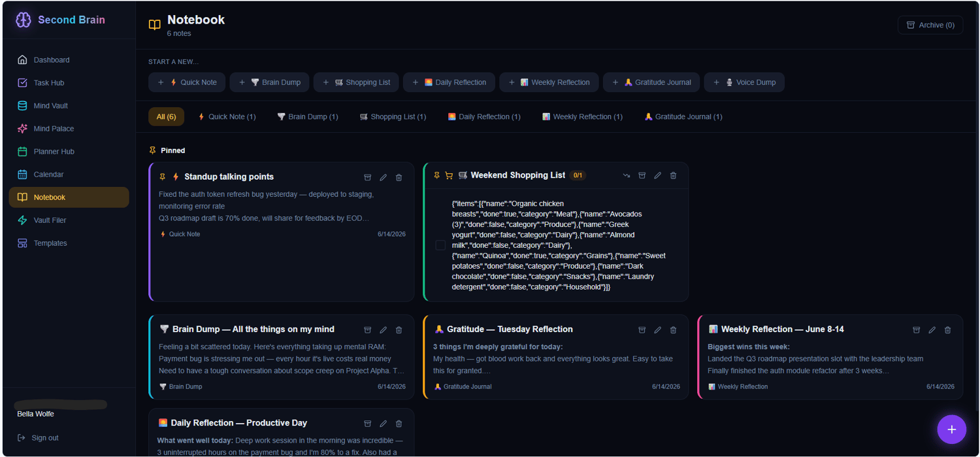Open Brain Dump — All the things title
This screenshot has width=980, height=457.
(253, 330)
